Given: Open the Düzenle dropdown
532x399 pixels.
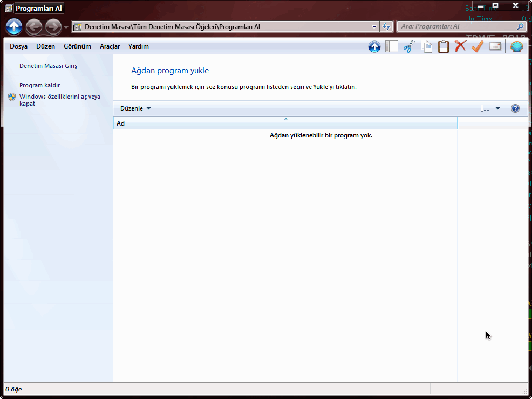Looking at the screenshot, I should [135, 108].
